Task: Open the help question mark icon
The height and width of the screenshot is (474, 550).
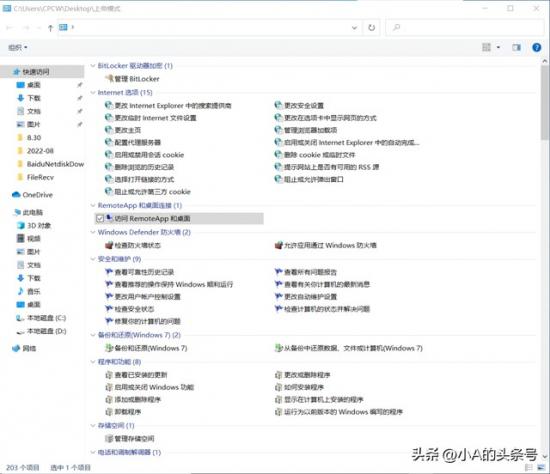Action: [537, 47]
